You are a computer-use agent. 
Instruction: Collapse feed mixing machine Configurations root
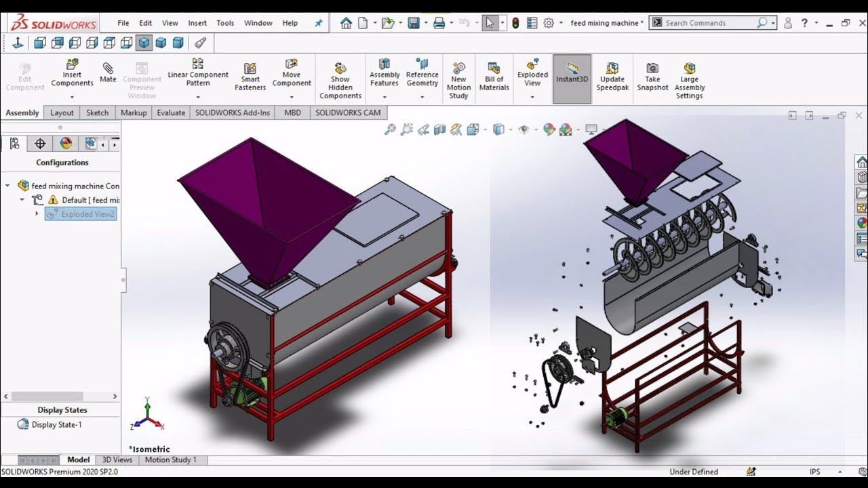pos(7,186)
